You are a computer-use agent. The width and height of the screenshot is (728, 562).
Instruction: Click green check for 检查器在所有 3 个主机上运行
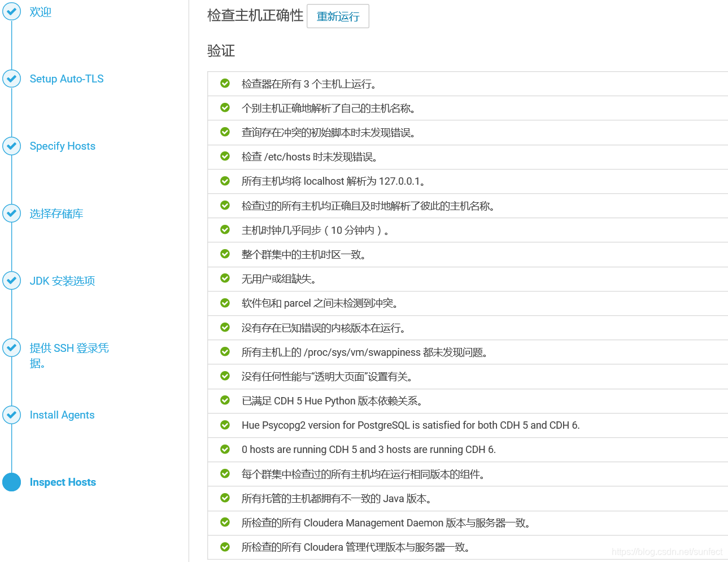coord(225,83)
